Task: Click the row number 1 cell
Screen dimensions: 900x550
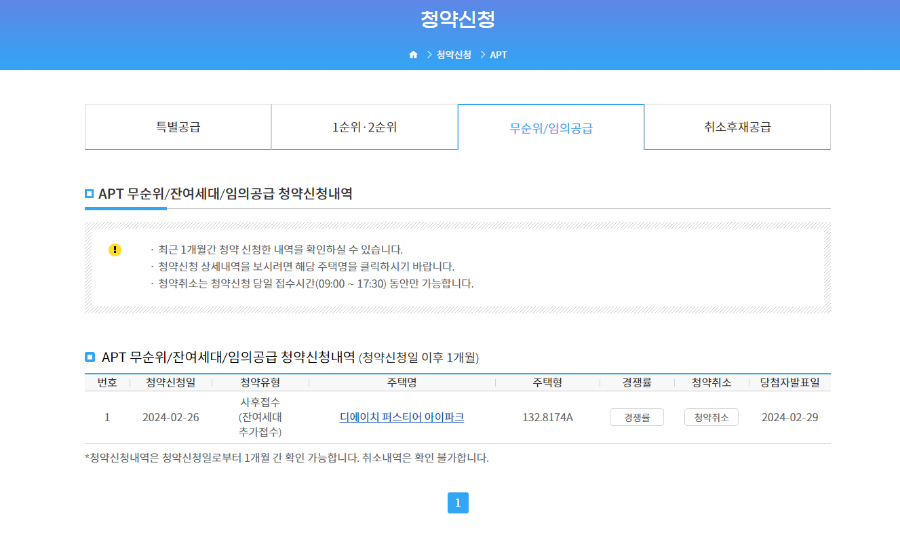Action: click(x=107, y=417)
